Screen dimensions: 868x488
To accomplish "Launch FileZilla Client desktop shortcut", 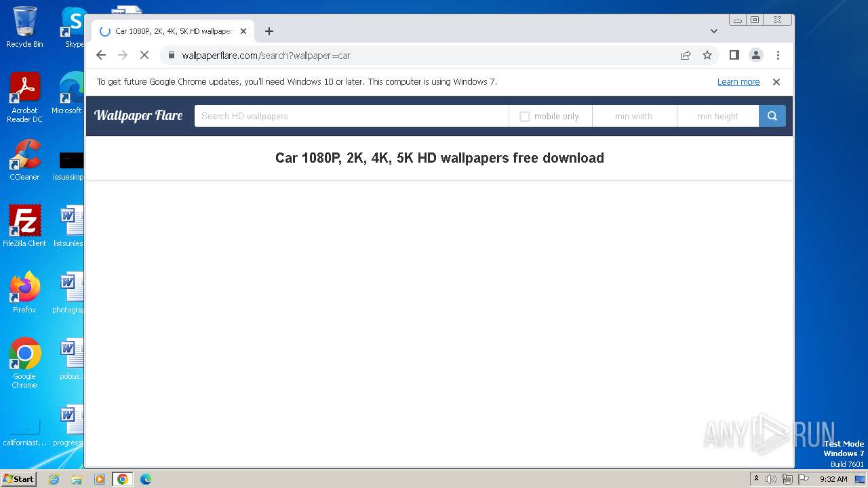I will click(x=24, y=226).
